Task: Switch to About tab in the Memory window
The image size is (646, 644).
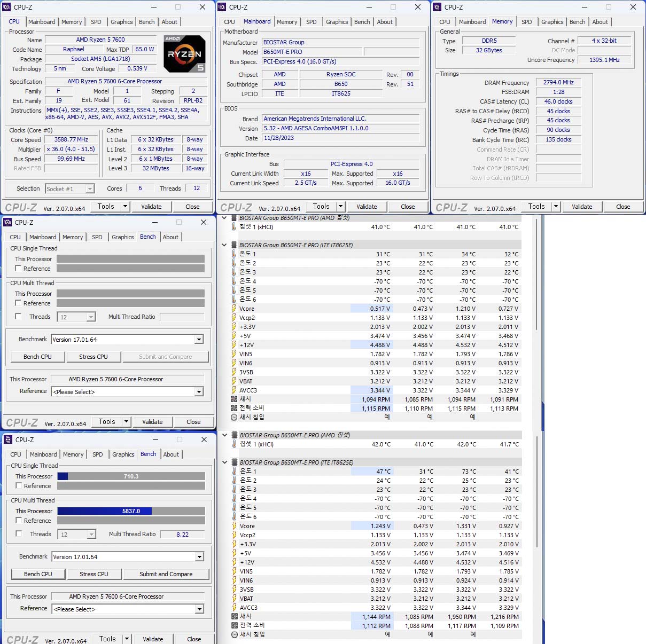Action: pos(600,22)
